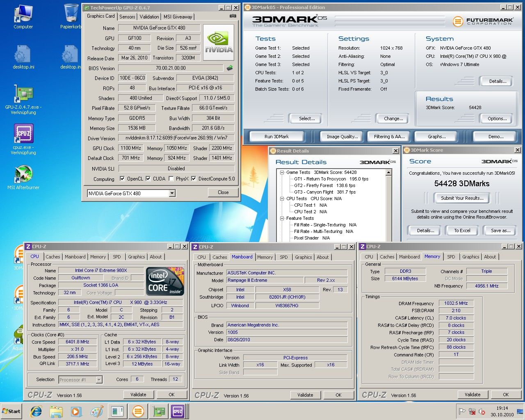The width and height of the screenshot is (525, 420).
Task: Collapse the CPU Tests tree node
Action: point(282,199)
